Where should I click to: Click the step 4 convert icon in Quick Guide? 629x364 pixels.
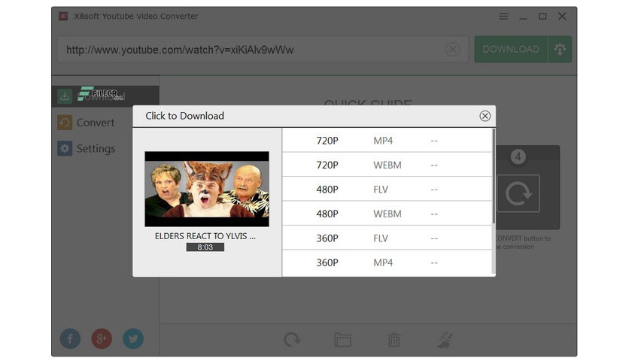pyautogui.click(x=518, y=193)
